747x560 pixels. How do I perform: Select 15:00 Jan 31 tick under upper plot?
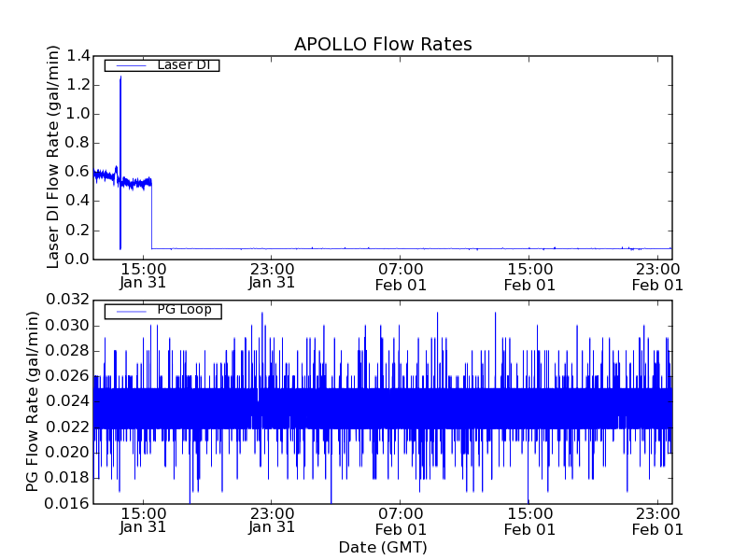[143, 275]
